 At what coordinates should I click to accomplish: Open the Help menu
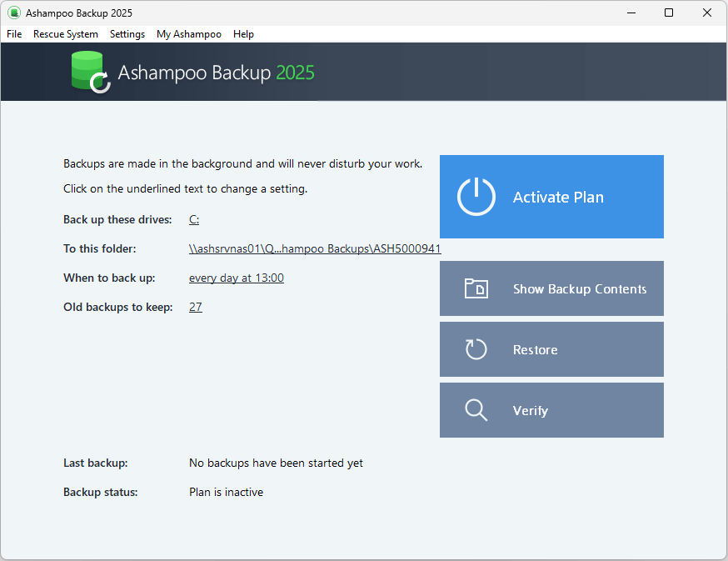pos(243,34)
